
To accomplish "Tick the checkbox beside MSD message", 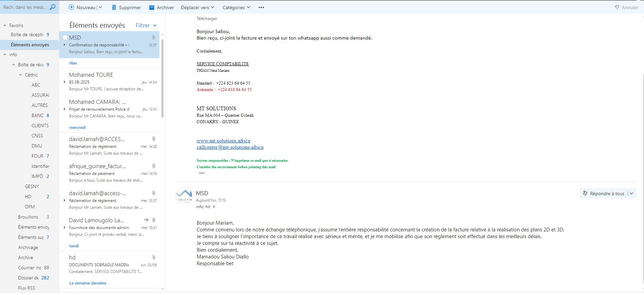I will (x=65, y=38).
